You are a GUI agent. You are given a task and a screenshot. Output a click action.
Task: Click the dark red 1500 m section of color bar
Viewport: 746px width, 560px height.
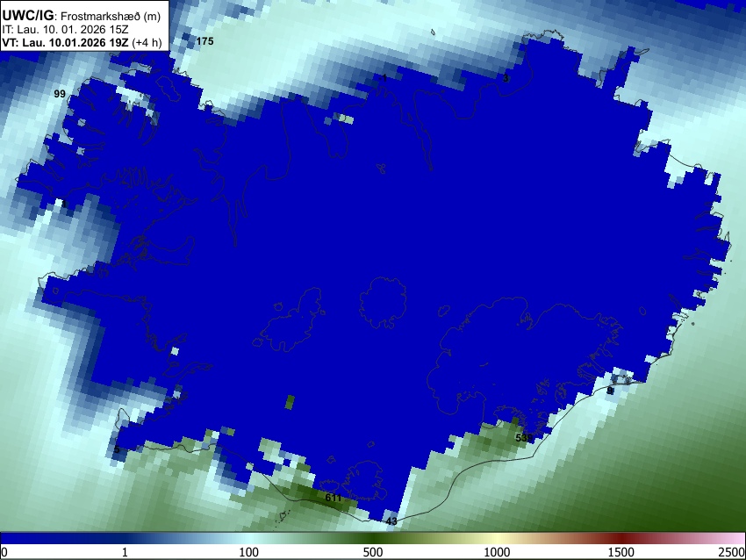pos(621,538)
